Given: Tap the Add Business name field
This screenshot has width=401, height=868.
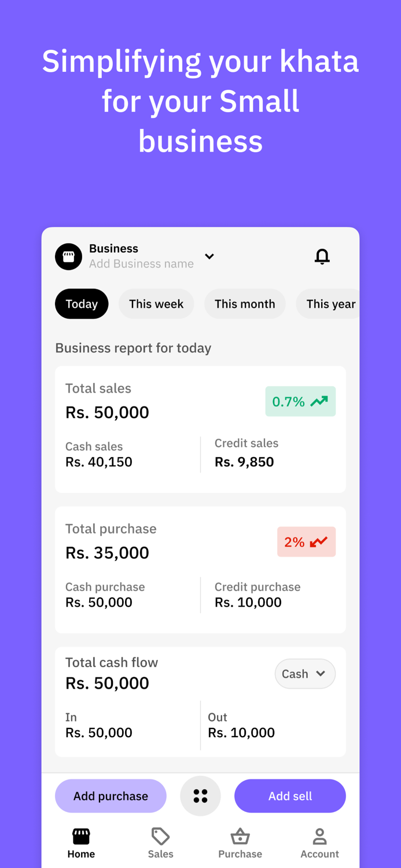Looking at the screenshot, I should tap(141, 264).
